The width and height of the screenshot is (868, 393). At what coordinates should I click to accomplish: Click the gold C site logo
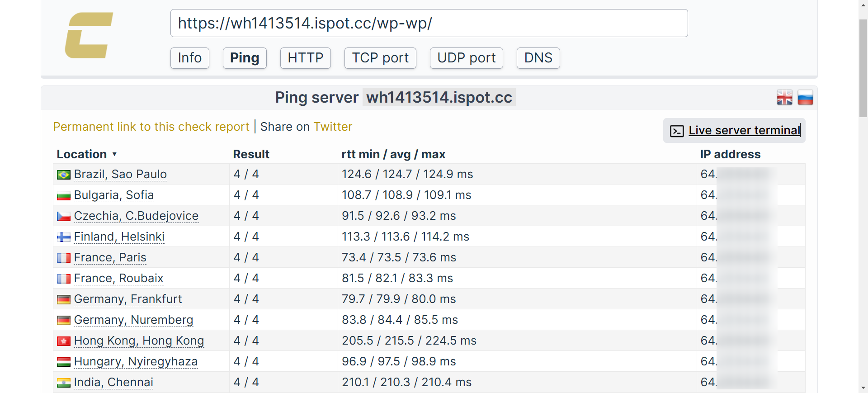(x=89, y=35)
